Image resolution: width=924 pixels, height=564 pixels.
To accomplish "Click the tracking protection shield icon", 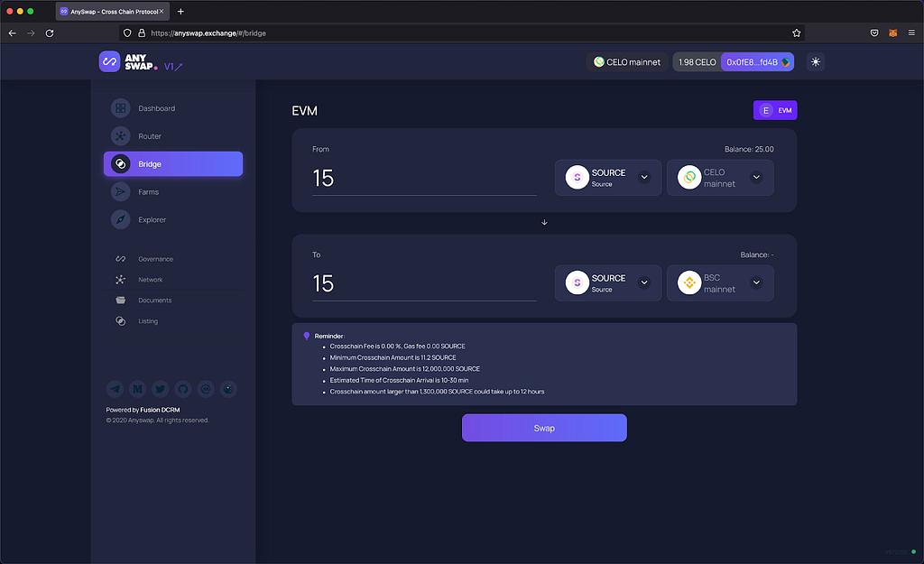I will pos(127,33).
